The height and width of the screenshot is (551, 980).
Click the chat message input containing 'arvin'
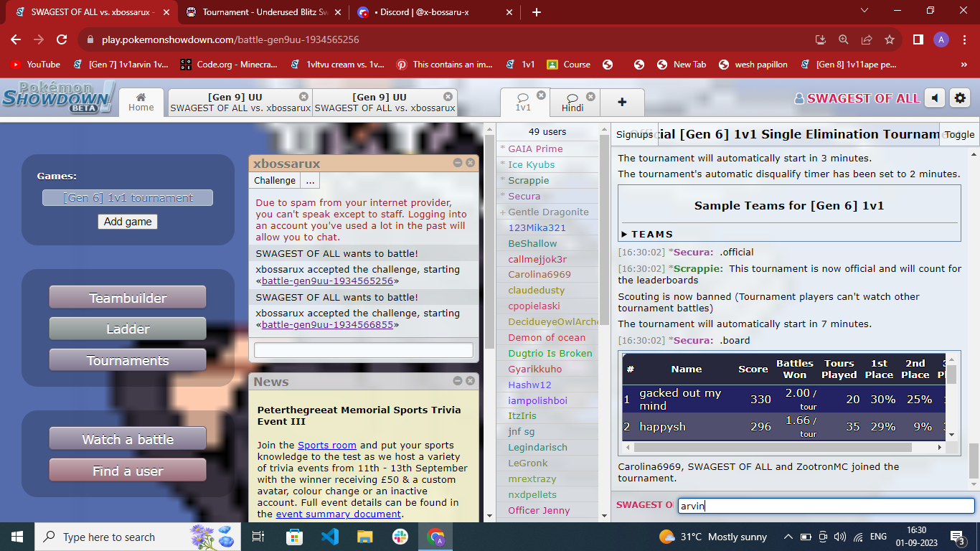pyautogui.click(x=825, y=506)
